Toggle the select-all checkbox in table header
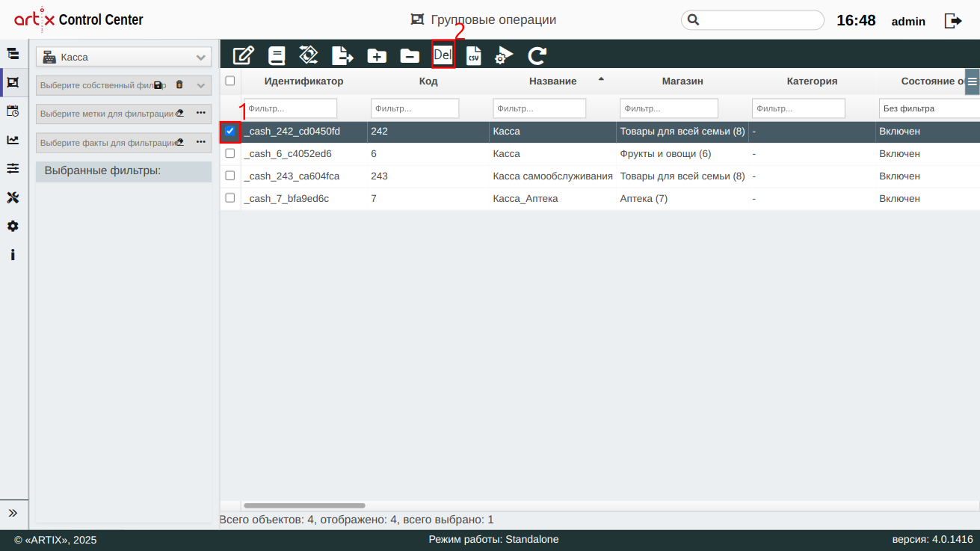Image resolution: width=980 pixels, height=551 pixels. click(x=230, y=81)
